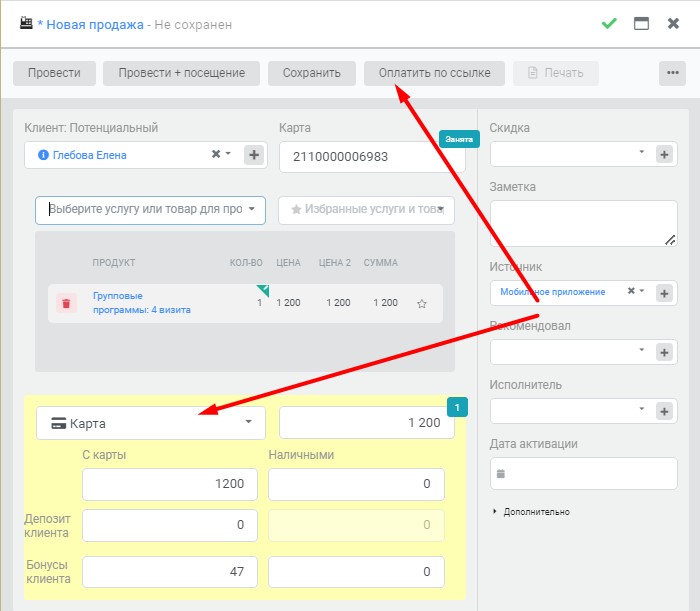Click the Дата активации date field

pyautogui.click(x=583, y=474)
